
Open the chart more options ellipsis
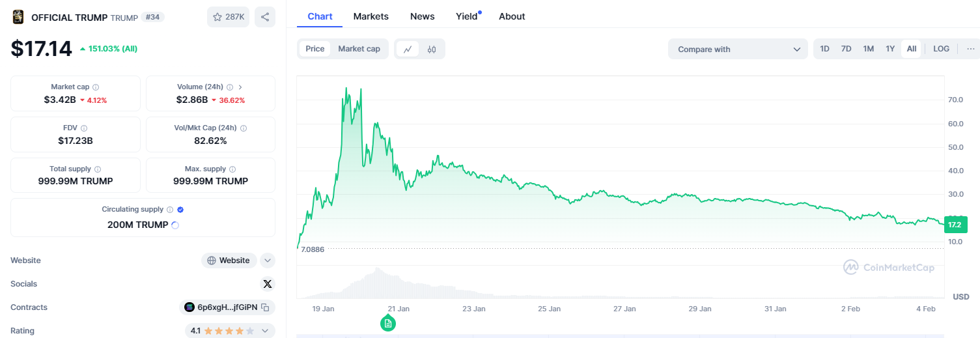[971, 49]
